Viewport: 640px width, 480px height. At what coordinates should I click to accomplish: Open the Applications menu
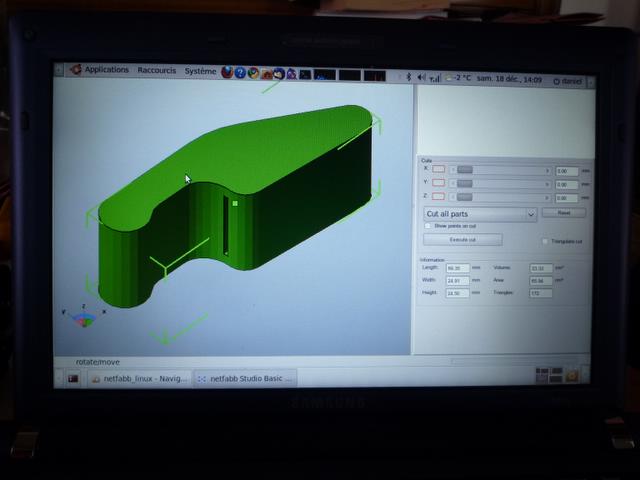106,70
